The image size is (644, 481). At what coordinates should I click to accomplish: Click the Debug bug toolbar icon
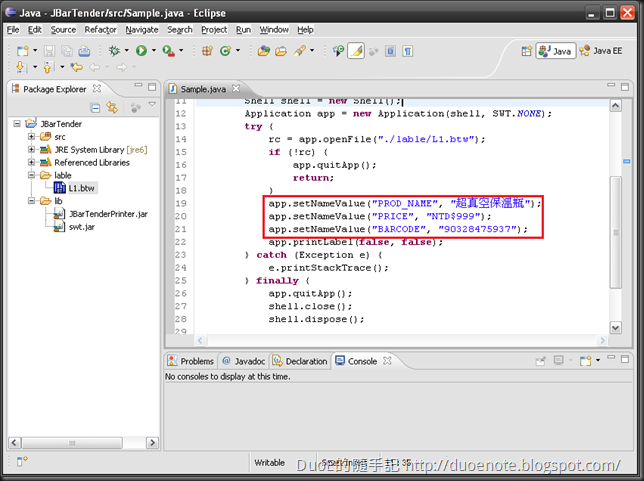pos(116,50)
